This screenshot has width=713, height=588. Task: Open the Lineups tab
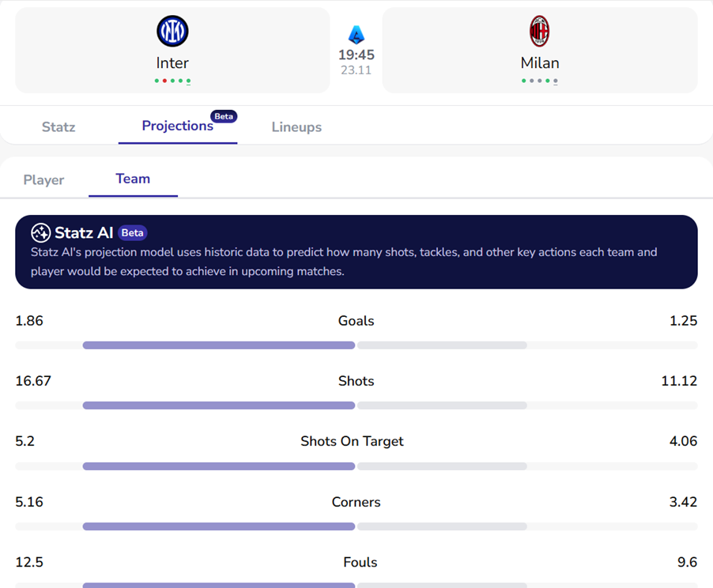[x=296, y=127]
